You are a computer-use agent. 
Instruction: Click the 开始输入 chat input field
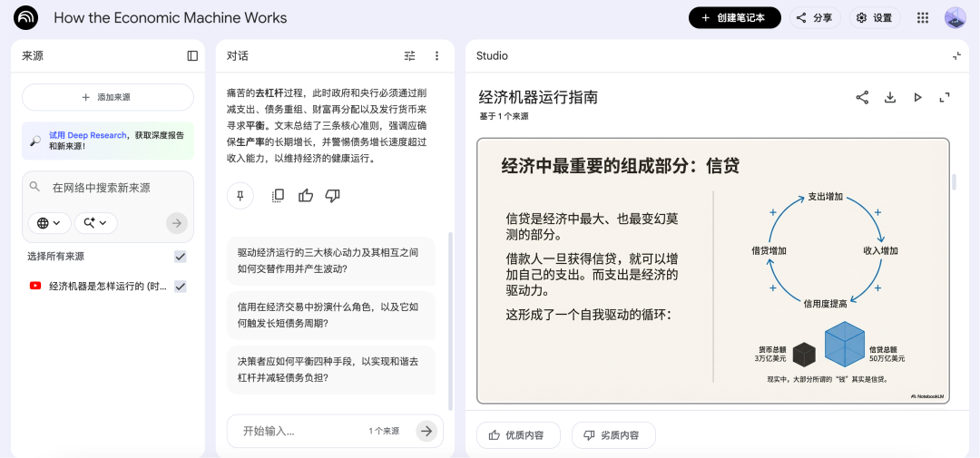pyautogui.click(x=302, y=431)
